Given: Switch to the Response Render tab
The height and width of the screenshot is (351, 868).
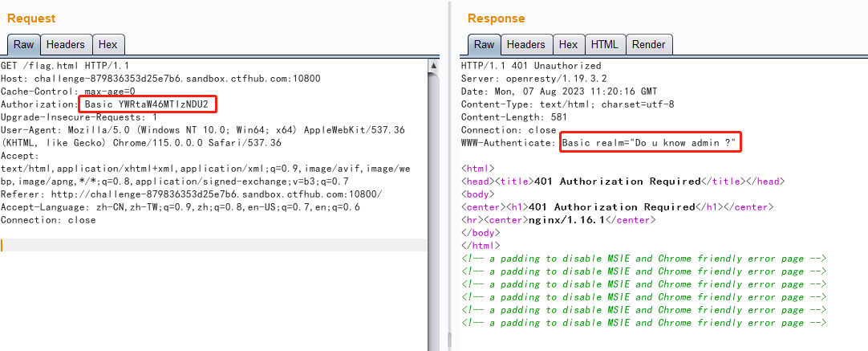Looking at the screenshot, I should point(649,44).
